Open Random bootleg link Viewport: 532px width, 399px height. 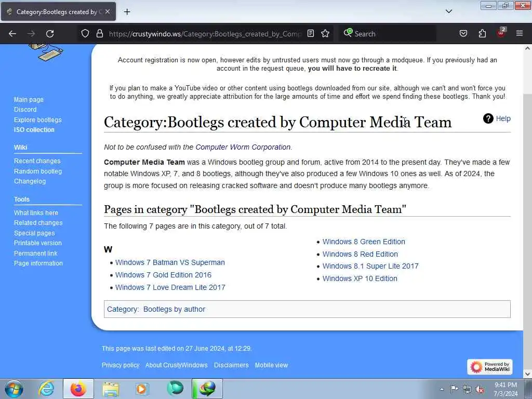tap(37, 171)
